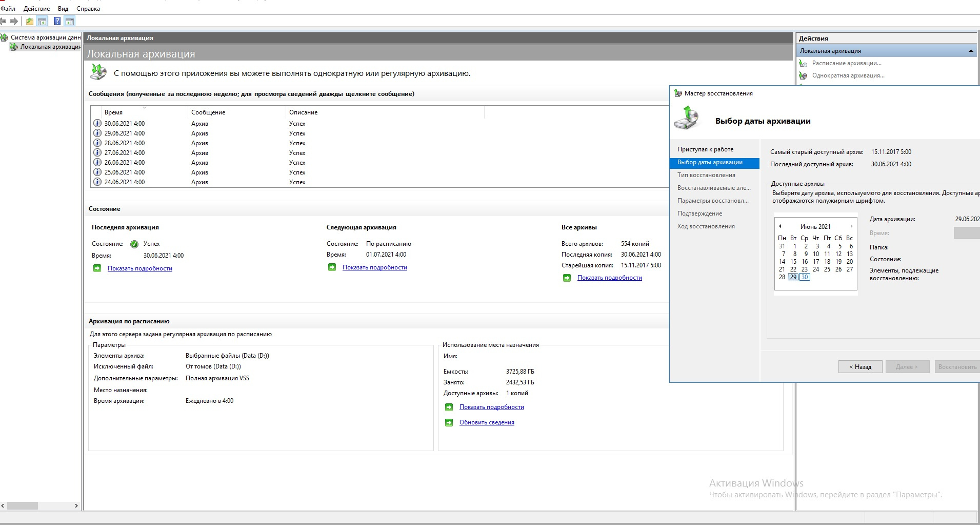Go to next month in calendar
Image resolution: width=980 pixels, height=525 pixels.
click(x=851, y=226)
